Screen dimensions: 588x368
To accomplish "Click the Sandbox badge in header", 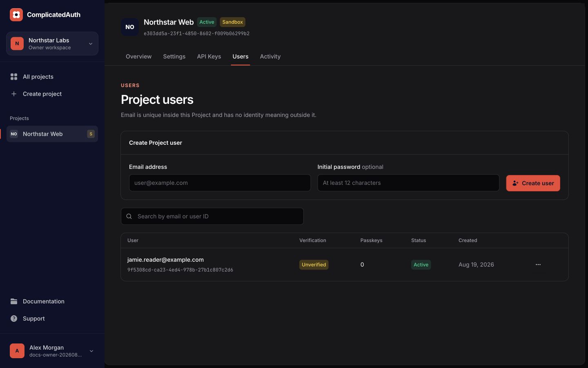I will pos(233,22).
